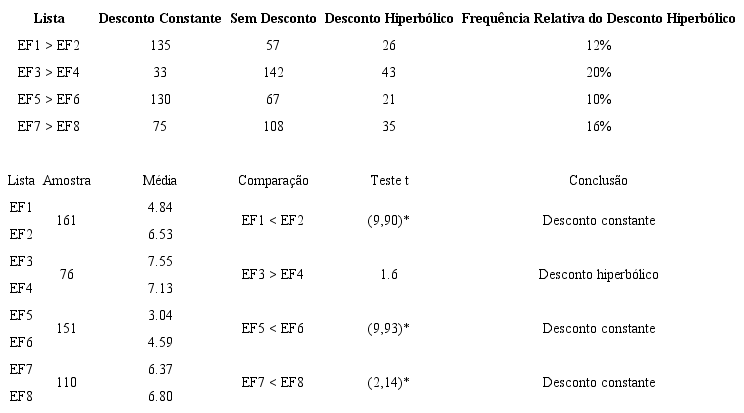The width and height of the screenshot is (744, 413).
Task: Click the 'Teste t' column header
Action: pos(389,181)
